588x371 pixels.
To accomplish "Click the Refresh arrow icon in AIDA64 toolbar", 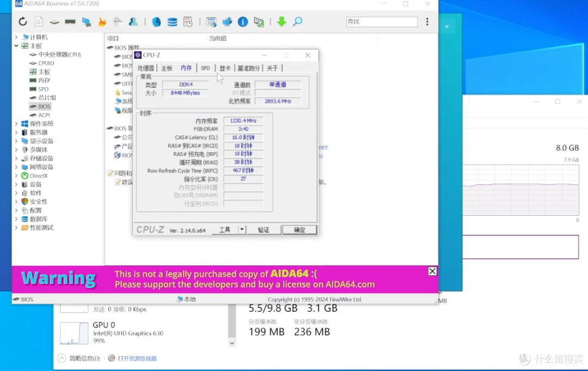I will pyautogui.click(x=23, y=22).
